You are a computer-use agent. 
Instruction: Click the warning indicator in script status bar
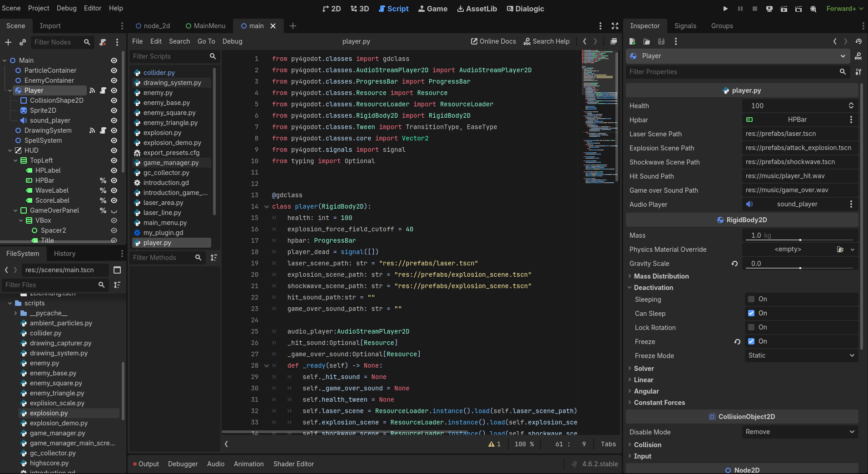[x=495, y=444]
